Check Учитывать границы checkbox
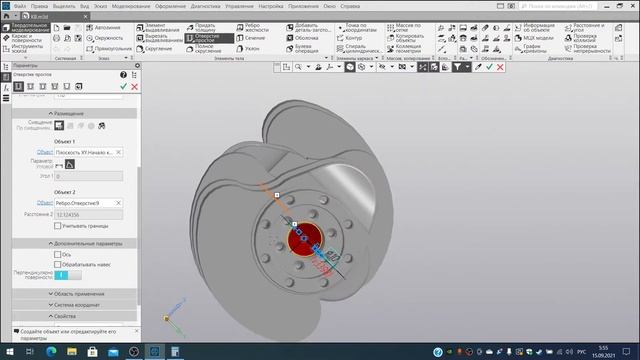 click(x=58, y=226)
